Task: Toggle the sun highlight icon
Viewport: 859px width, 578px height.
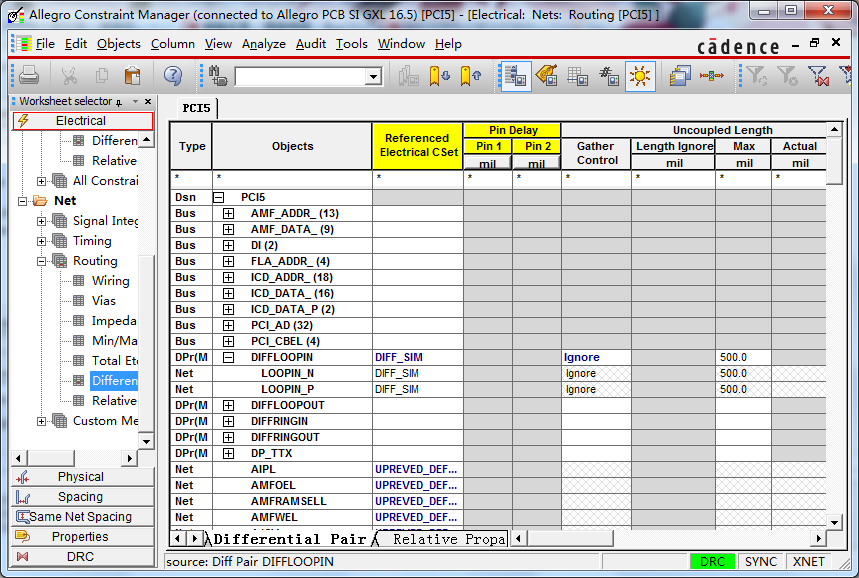Action: 640,76
